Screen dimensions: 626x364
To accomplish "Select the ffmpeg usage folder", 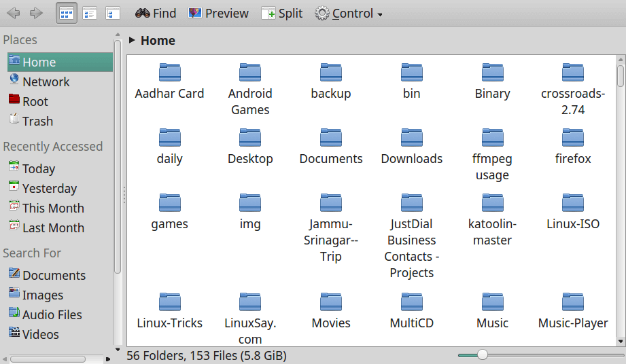I will (492, 155).
